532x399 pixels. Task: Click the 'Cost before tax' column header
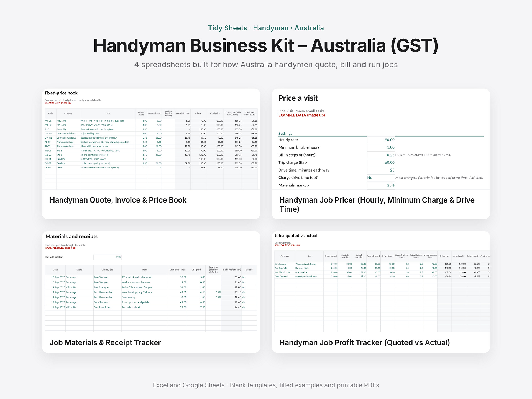(x=178, y=270)
